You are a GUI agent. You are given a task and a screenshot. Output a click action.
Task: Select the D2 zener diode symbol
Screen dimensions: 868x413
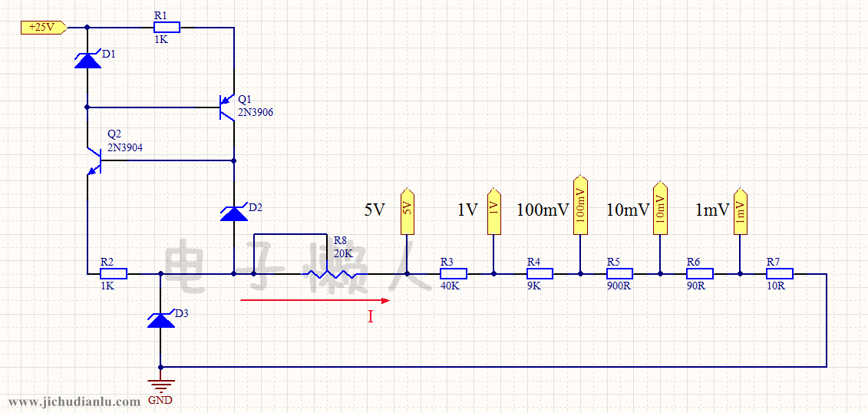point(234,212)
